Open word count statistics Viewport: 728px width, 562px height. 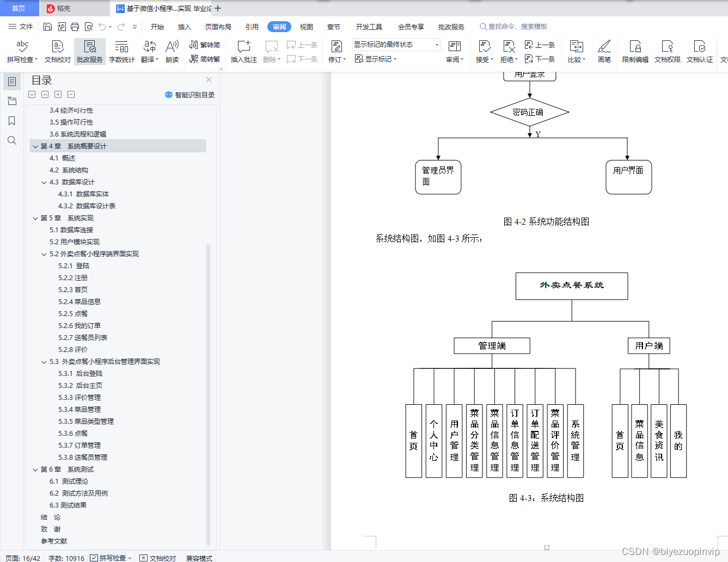coord(122,52)
